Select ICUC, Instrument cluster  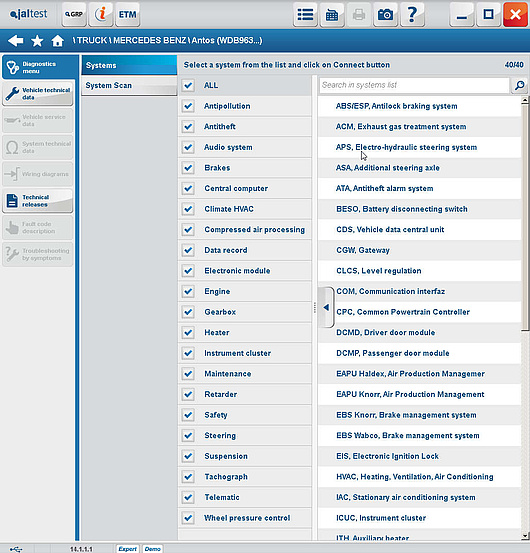pos(420,518)
